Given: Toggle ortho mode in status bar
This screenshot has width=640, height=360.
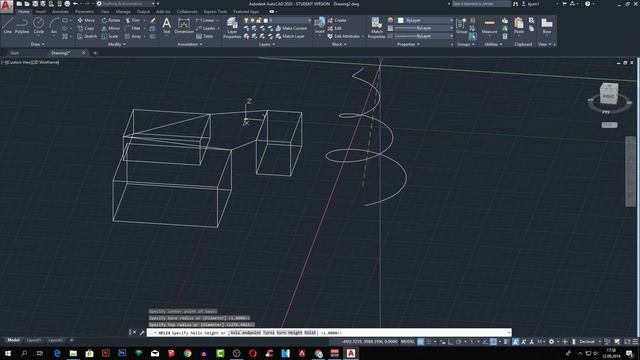Looking at the screenshot, I should (451, 342).
